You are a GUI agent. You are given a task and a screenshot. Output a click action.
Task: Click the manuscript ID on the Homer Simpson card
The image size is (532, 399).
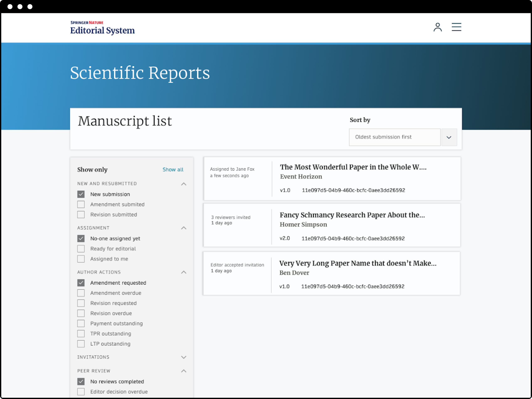coord(353,239)
